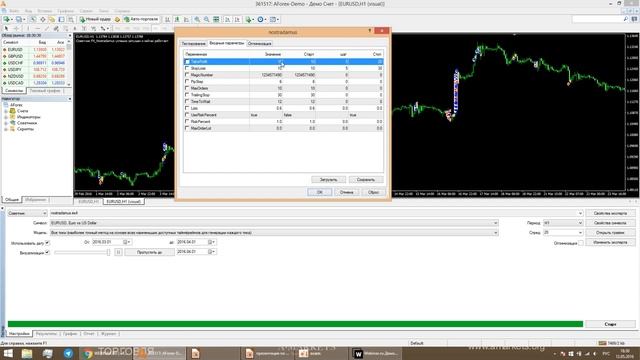Click the Save button in dialog
Image resolution: width=640 pixels, height=360 pixels.
click(x=366, y=180)
